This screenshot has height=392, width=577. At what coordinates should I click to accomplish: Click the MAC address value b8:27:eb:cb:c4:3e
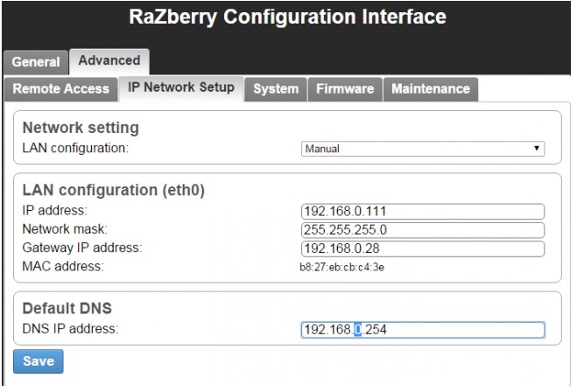[x=341, y=268]
